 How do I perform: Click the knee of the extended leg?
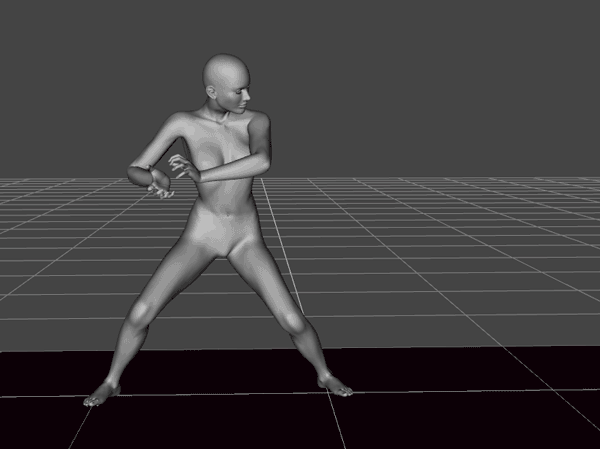click(x=291, y=320)
